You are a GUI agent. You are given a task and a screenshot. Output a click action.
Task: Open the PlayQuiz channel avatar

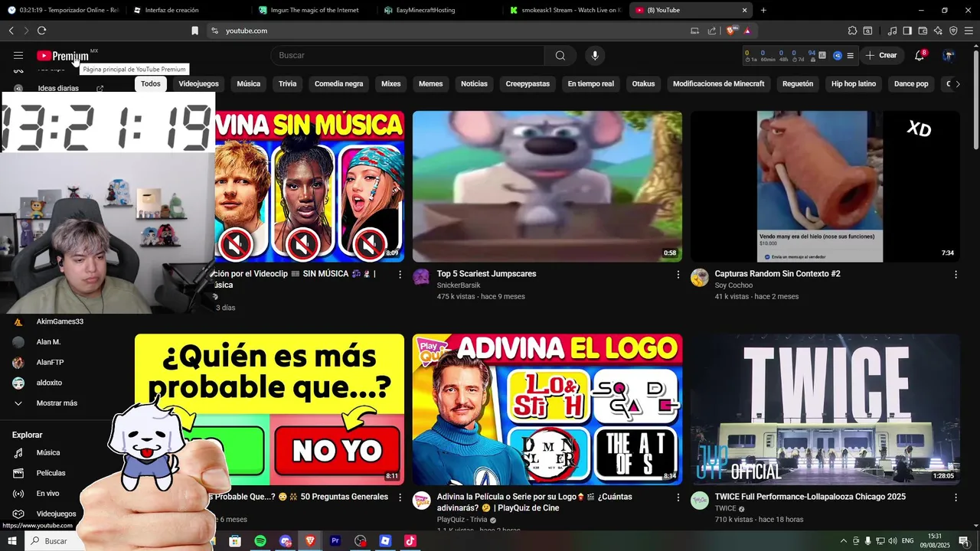422,500
